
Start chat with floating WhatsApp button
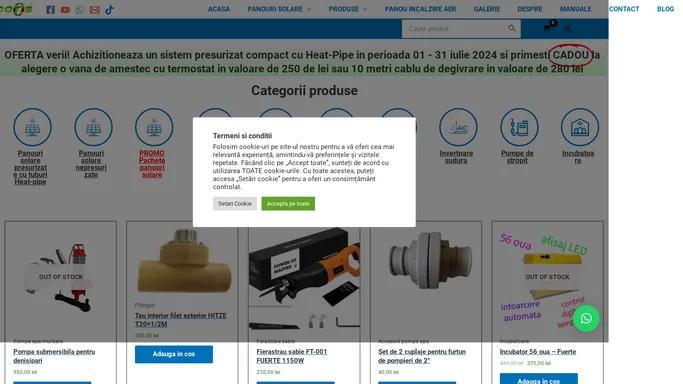point(586,319)
